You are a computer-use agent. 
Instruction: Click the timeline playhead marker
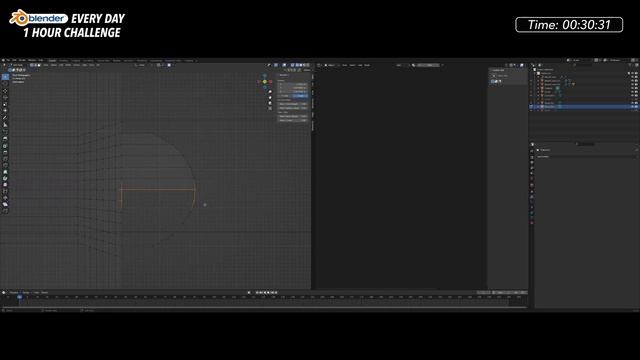point(20,297)
